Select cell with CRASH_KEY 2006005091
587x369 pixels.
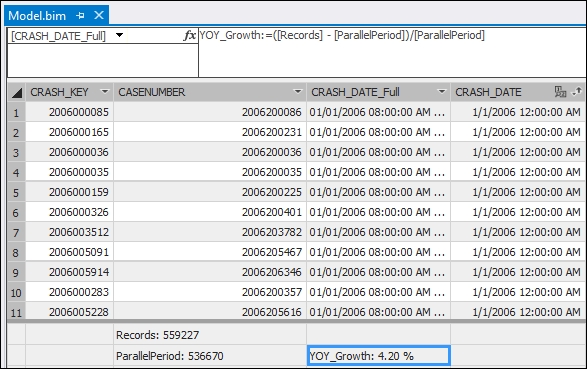69,252
